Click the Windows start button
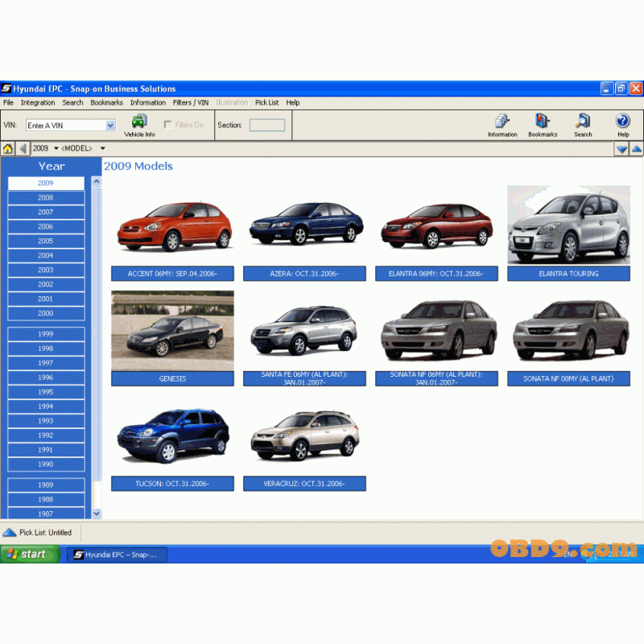 30,555
